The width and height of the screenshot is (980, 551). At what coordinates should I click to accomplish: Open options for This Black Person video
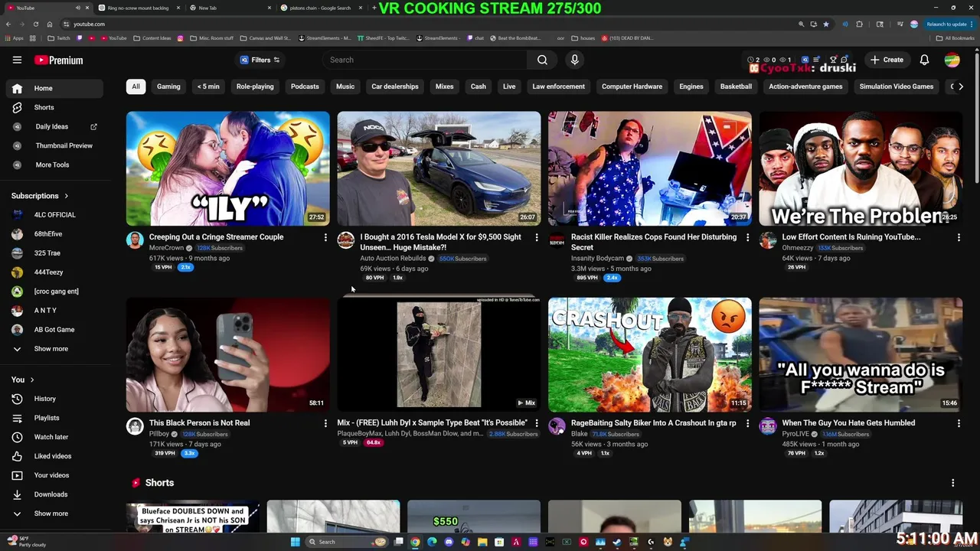pyautogui.click(x=325, y=423)
